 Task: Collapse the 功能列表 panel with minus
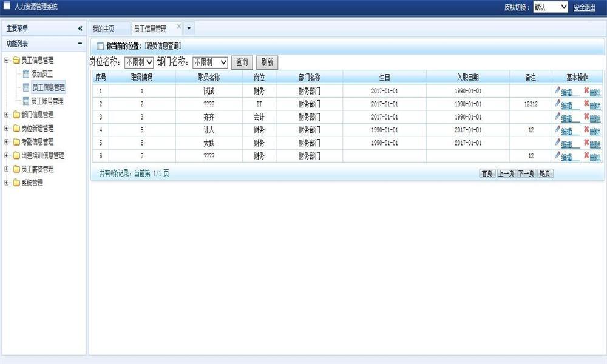tap(80, 43)
